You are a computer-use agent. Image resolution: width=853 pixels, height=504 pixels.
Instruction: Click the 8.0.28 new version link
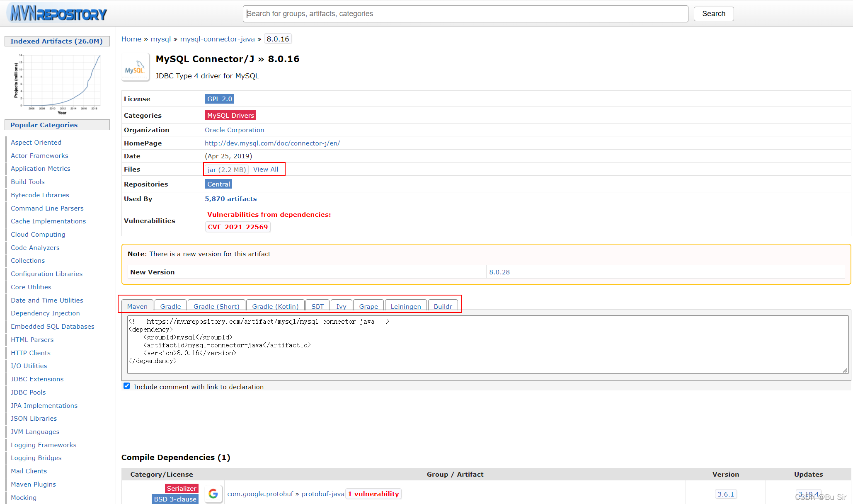pos(499,272)
